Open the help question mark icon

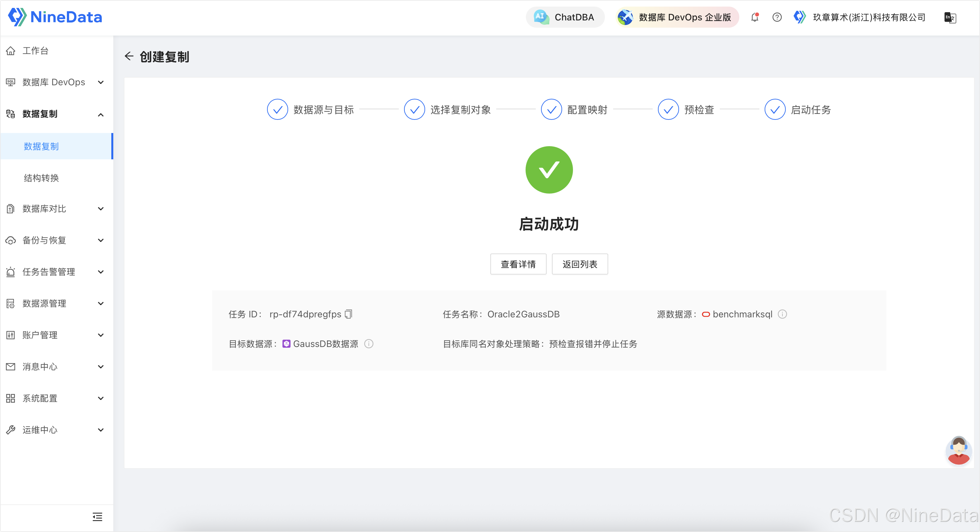[x=777, y=17]
